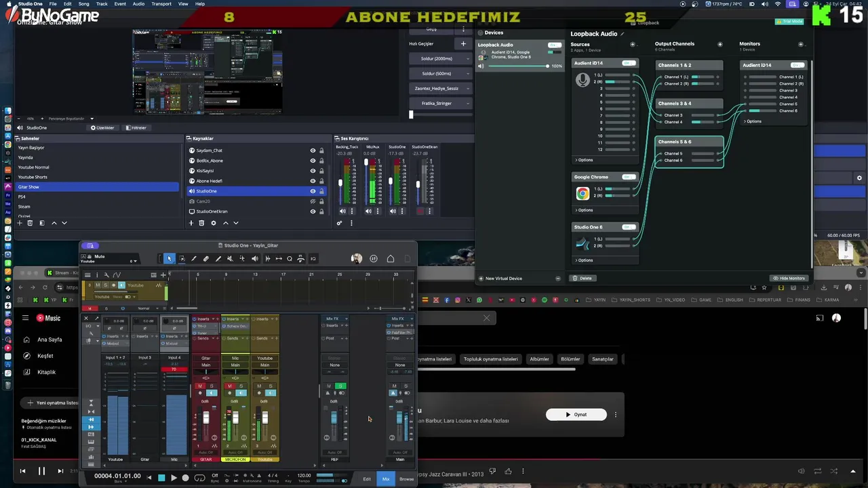Screen dimensions: 868x488
Task: Pause playback in YouTube Music player bar
Action: click(x=41, y=471)
